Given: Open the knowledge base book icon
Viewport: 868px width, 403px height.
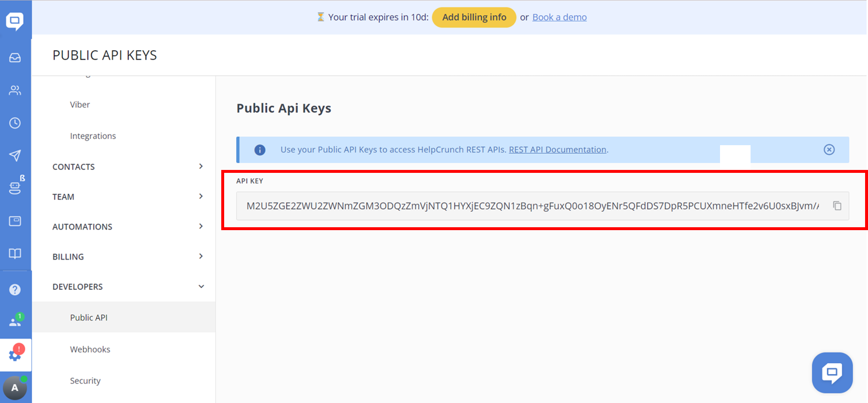Looking at the screenshot, I should click(15, 253).
